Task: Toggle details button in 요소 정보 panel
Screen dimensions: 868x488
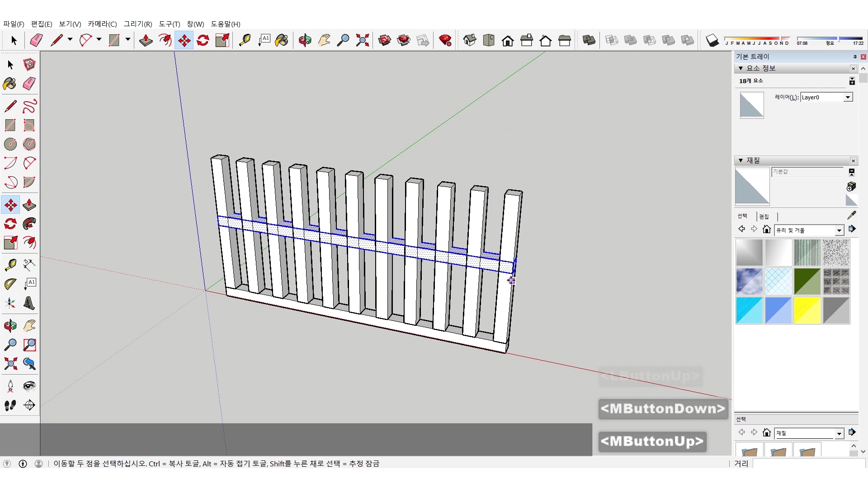Action: tap(852, 81)
